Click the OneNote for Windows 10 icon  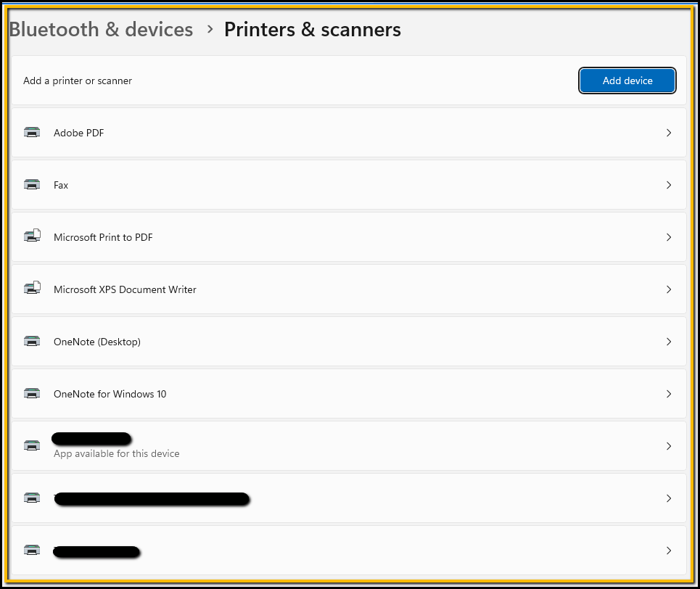(32, 394)
